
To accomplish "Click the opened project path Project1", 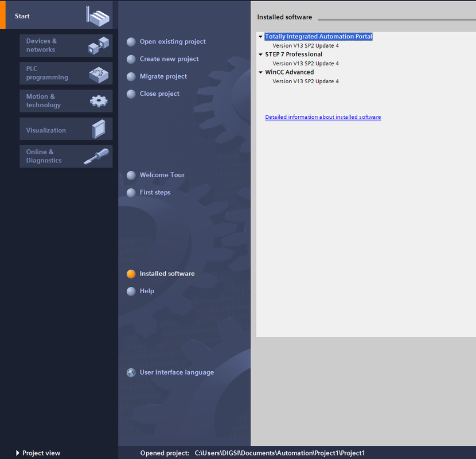I will click(x=280, y=453).
